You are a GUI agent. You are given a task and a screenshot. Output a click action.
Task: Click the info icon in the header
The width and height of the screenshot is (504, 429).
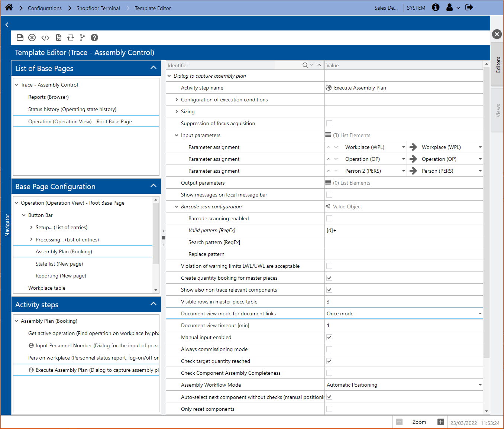click(436, 8)
